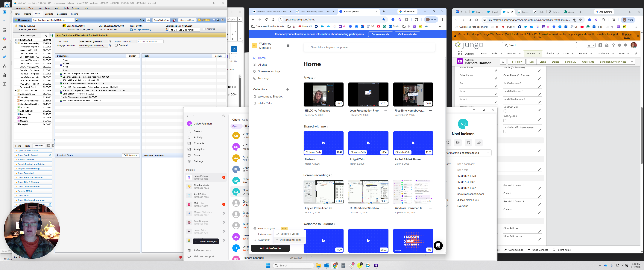Viewport: 644px width, 270px height.
Task: Open Analytics in the phone app sidebar
Action: (199, 149)
